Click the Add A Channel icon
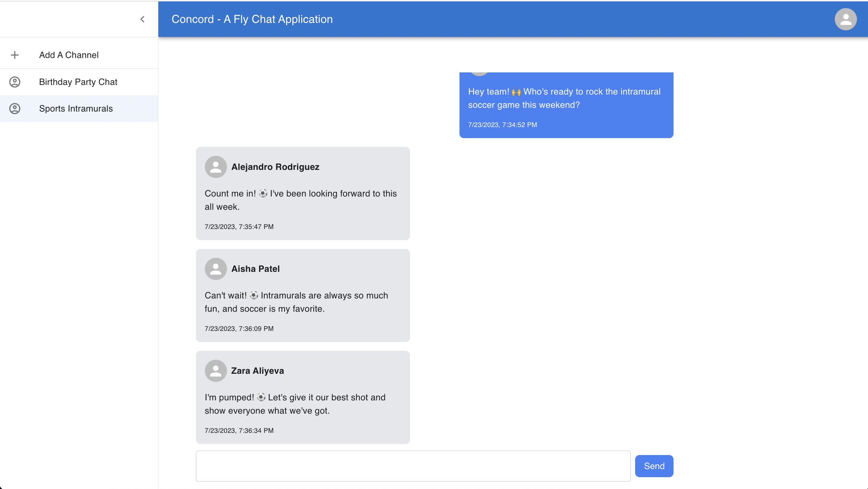868x489 pixels. [15, 55]
